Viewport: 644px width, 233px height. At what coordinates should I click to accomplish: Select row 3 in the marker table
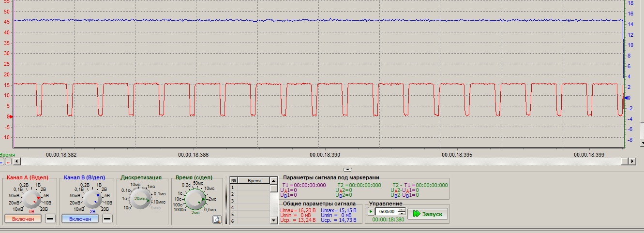pyautogui.click(x=250, y=201)
